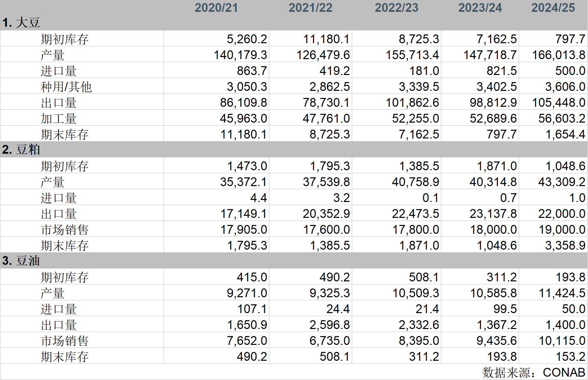
Task: Click the 数据来源：CONAB source text
Action: 534,372
